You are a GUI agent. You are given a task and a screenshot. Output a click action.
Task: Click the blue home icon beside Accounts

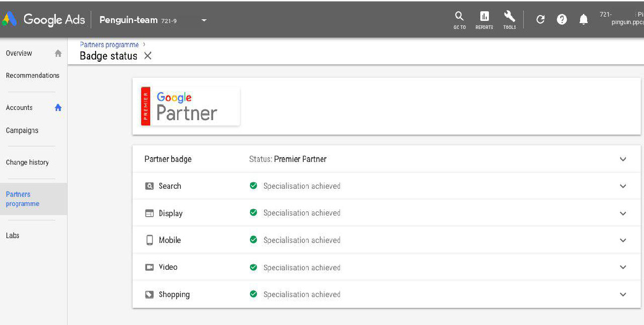(x=58, y=108)
